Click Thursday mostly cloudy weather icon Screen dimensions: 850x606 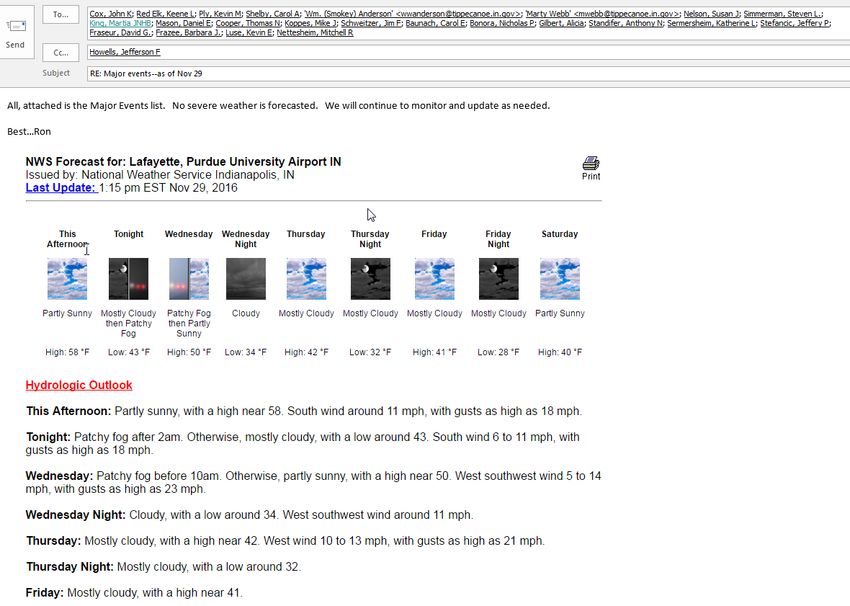coord(306,279)
